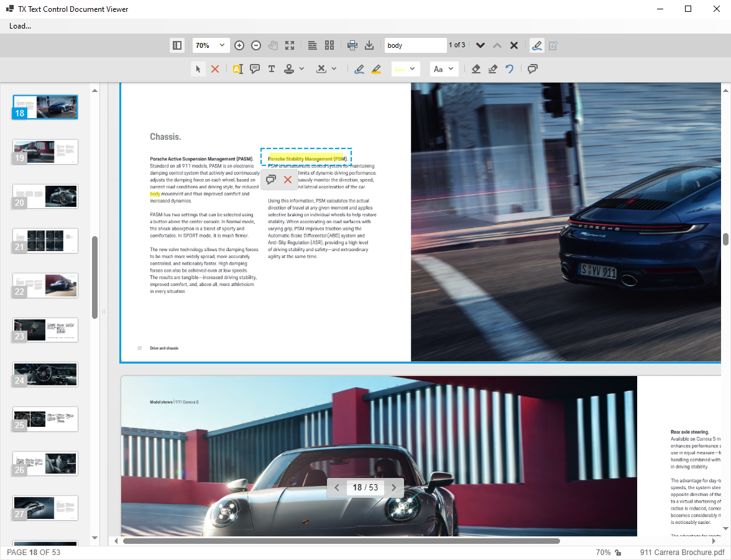Open page 22 thumbnail
The image size is (731, 560).
45,285
